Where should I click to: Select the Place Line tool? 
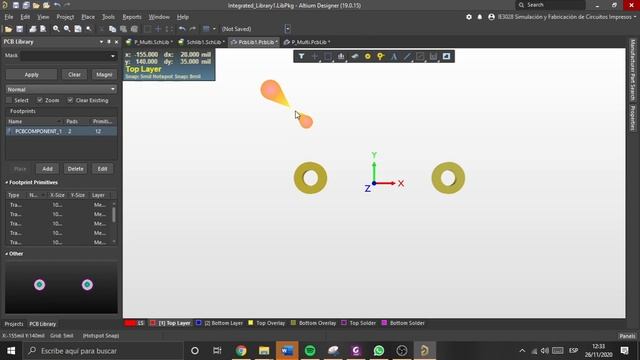pyautogui.click(x=407, y=56)
